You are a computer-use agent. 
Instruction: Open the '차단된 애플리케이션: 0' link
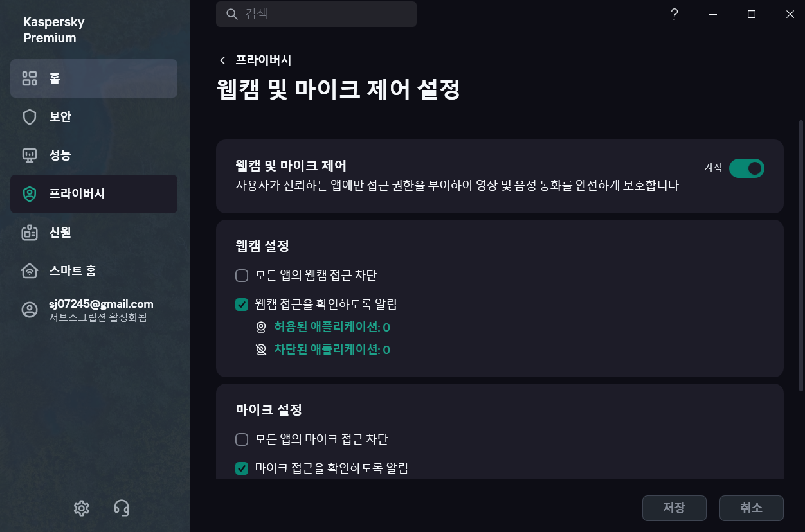[x=332, y=350]
